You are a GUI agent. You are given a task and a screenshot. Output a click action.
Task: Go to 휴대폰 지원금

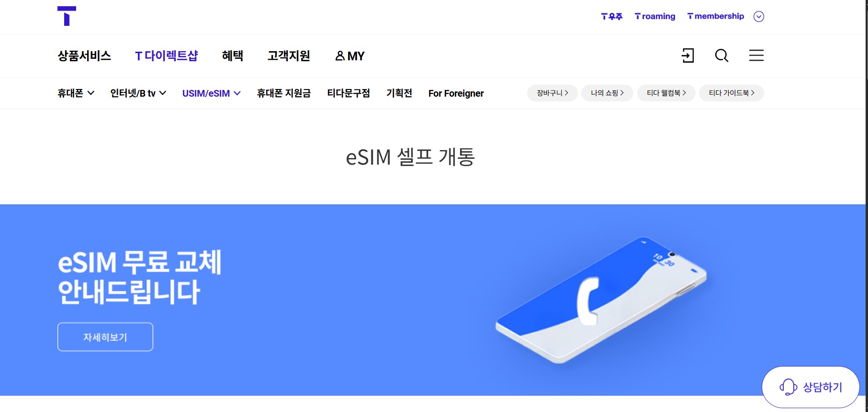(x=284, y=93)
